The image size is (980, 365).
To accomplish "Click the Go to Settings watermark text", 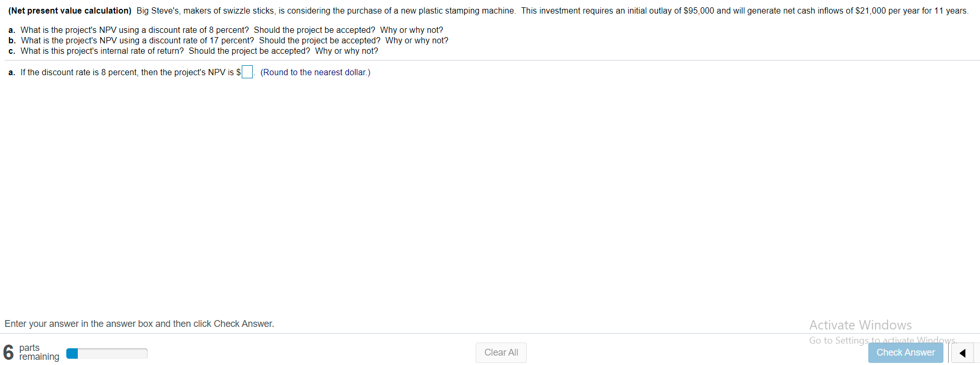I will coord(882,340).
